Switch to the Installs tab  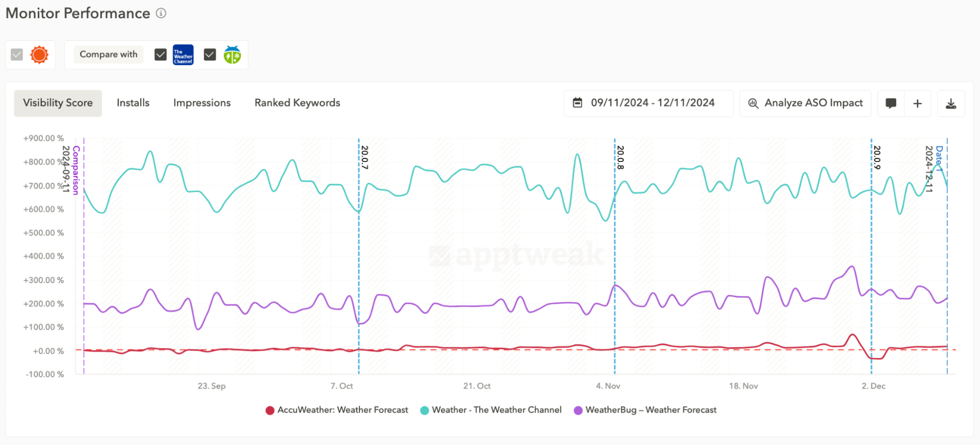133,103
